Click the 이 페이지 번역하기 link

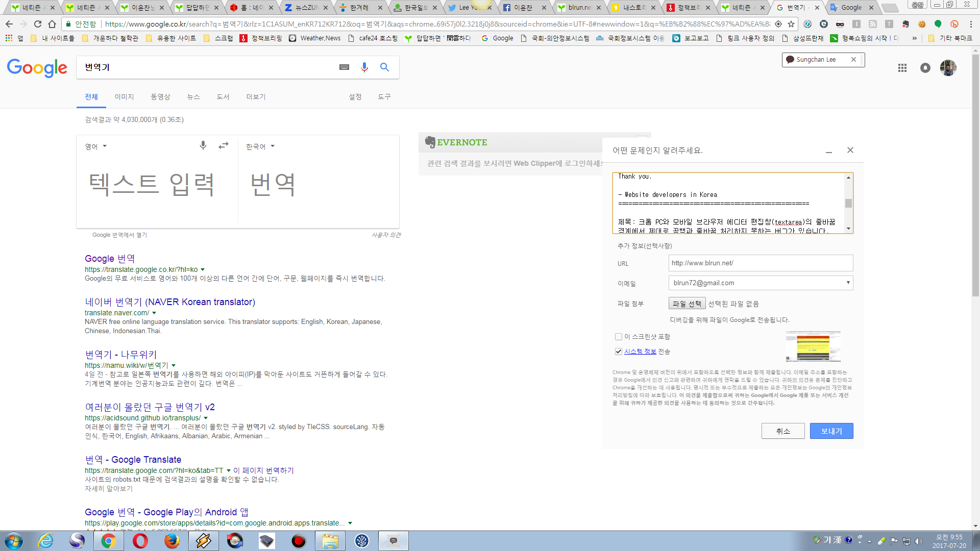click(263, 470)
